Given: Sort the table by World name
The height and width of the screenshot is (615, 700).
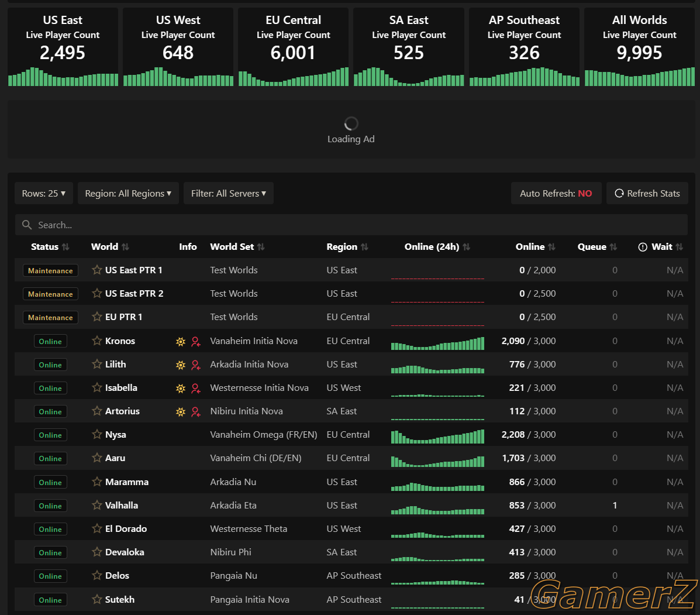Looking at the screenshot, I should click(110, 246).
